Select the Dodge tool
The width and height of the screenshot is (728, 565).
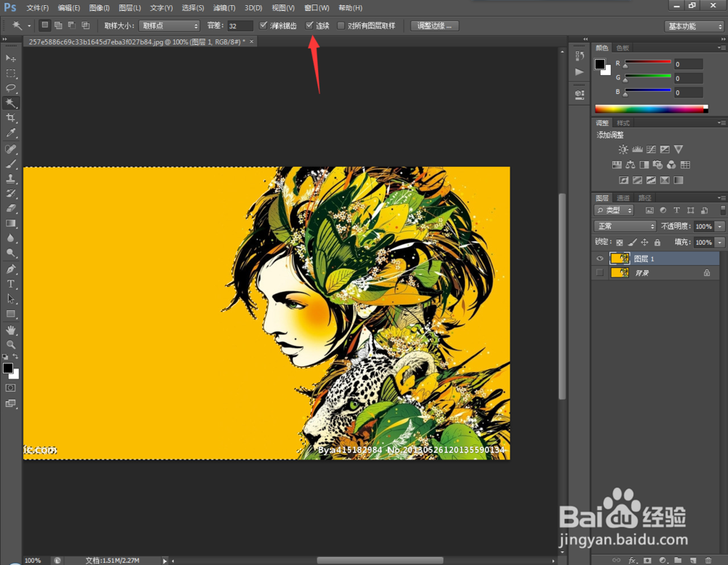11,253
